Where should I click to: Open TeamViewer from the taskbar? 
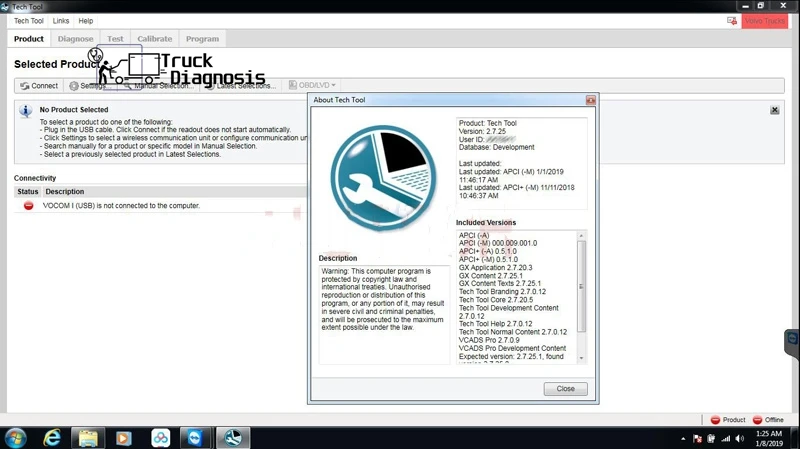pyautogui.click(x=195, y=438)
